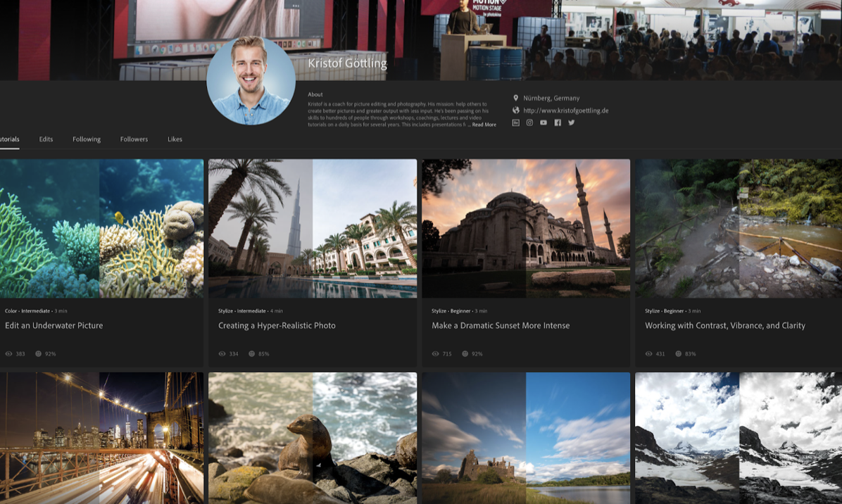Click the location pin icon
842x504 pixels.
tap(515, 99)
